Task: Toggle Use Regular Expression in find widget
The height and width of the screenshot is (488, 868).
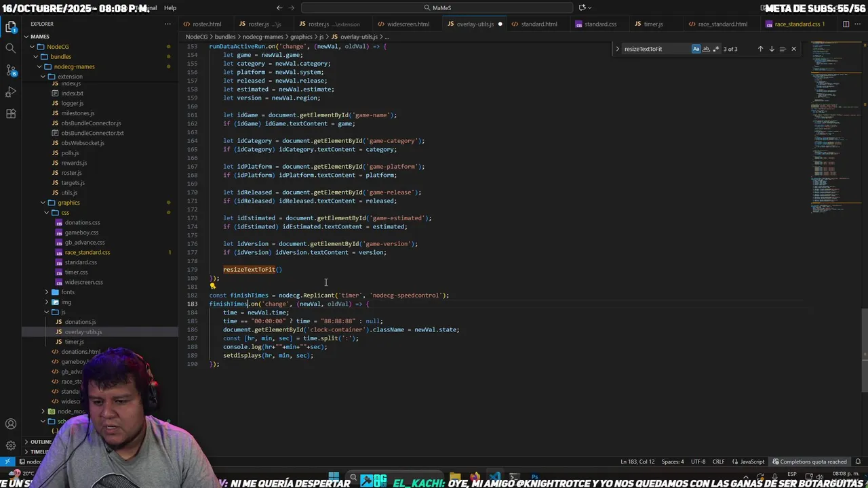Action: tap(715, 49)
